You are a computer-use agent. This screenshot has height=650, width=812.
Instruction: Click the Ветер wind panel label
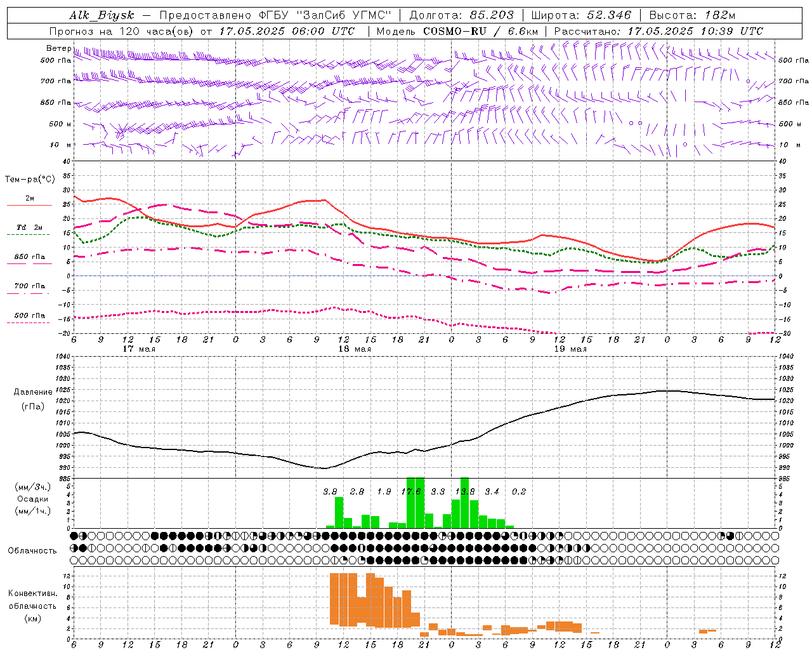(x=58, y=48)
